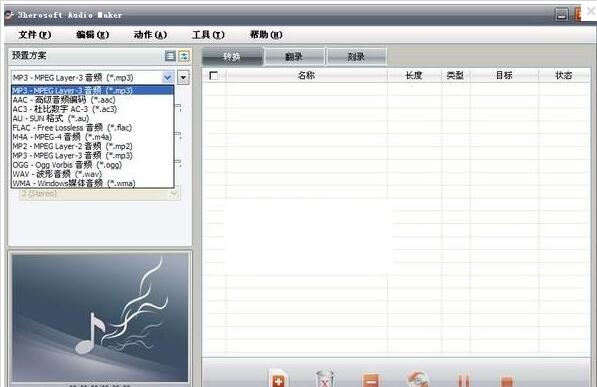Switch to the 翻录 tab
597x387 pixels.
[x=294, y=57]
